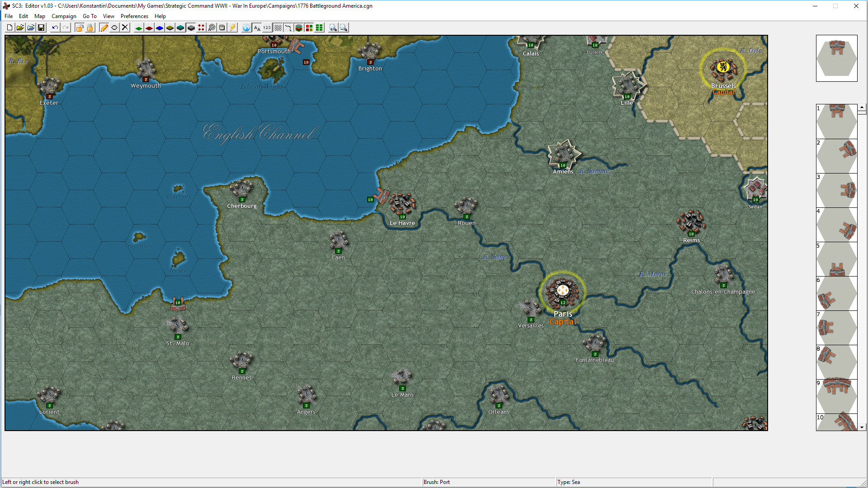This screenshot has width=868, height=488.
Task: Undo the last edit
Action: tap(55, 28)
